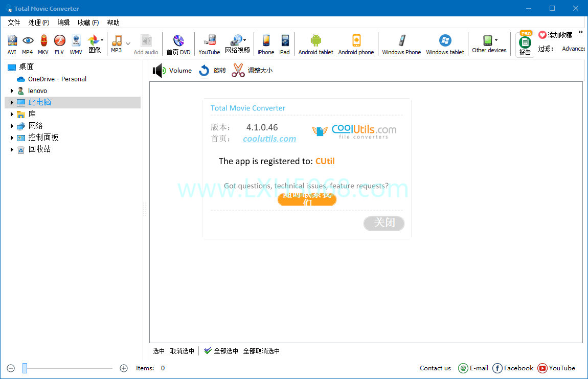
Task: Click 选中 check button
Action: point(159,351)
